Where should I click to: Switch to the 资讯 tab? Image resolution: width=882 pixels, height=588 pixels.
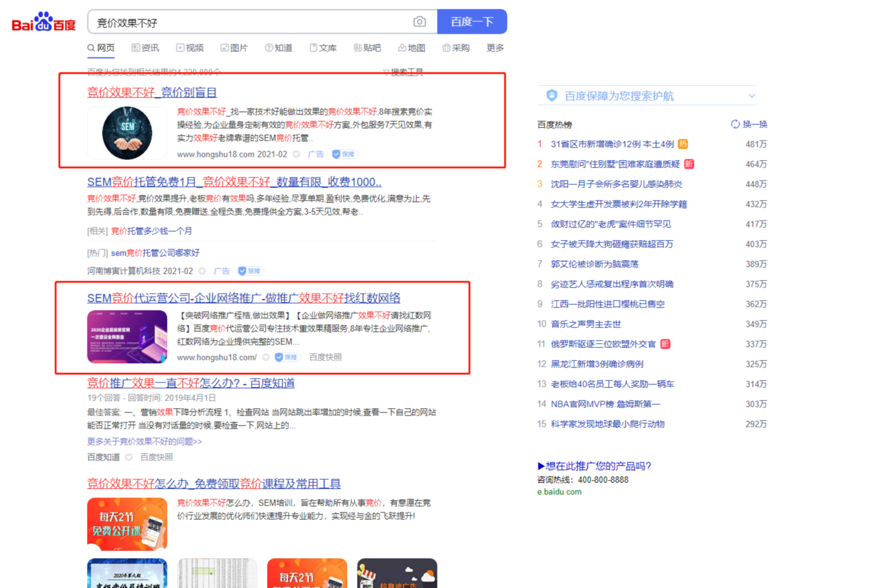pyautogui.click(x=145, y=48)
